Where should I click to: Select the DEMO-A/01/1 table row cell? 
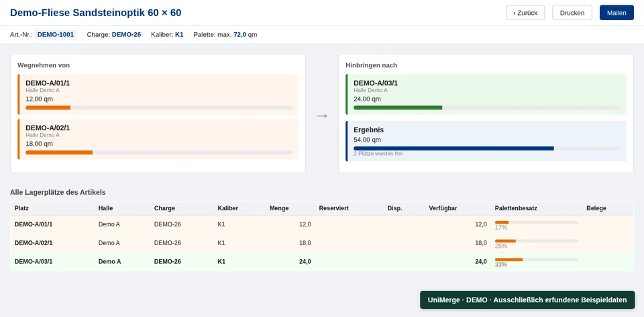pos(34,224)
